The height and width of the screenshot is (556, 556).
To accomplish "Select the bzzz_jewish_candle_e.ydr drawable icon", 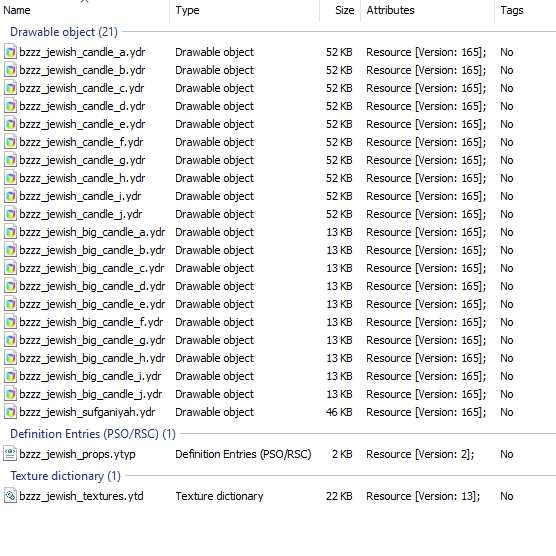I will pos(10,124).
